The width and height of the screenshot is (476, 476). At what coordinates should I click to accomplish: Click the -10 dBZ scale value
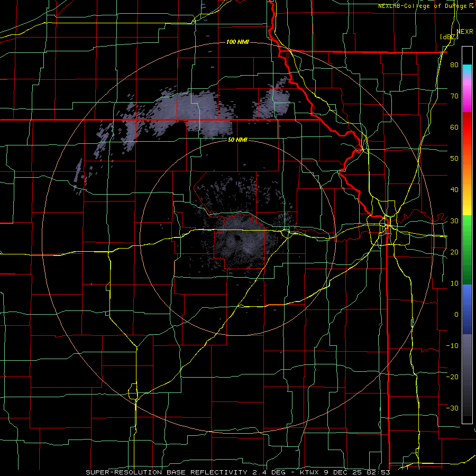(x=452, y=345)
